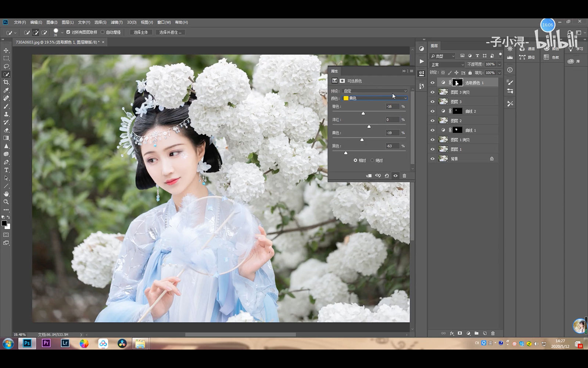Choose New Selection mode in options bar
Screen dimensions: 588x368
27,32
